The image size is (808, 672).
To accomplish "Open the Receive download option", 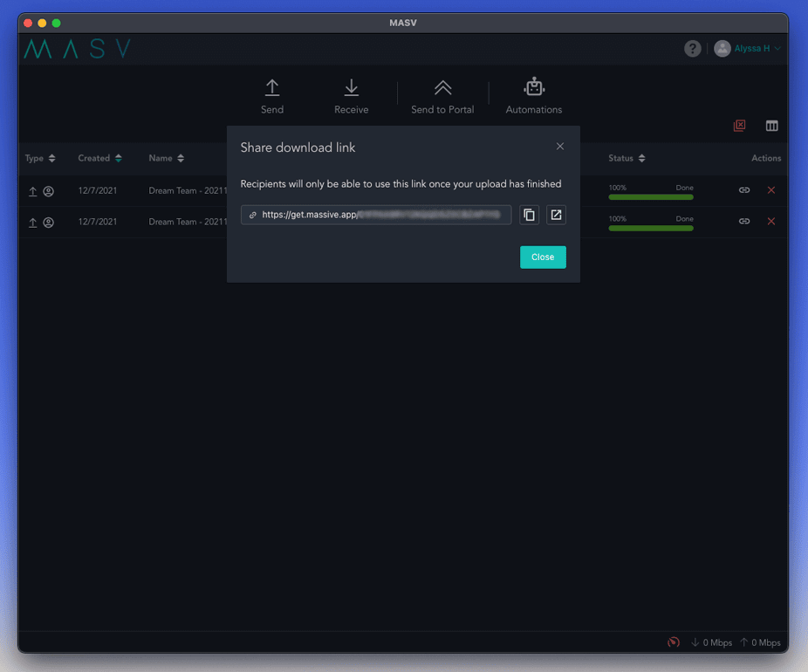I will 351,96.
